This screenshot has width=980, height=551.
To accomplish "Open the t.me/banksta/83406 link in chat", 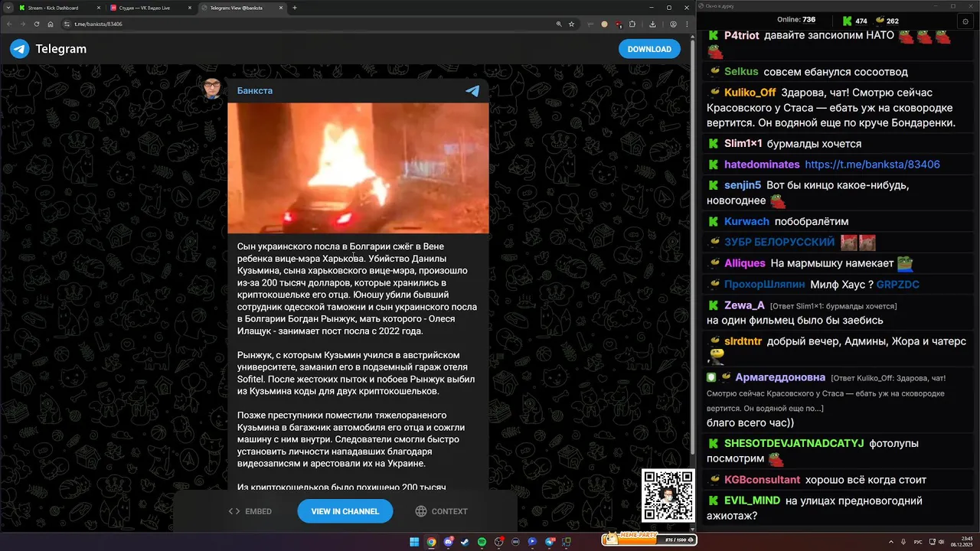I will (x=872, y=165).
